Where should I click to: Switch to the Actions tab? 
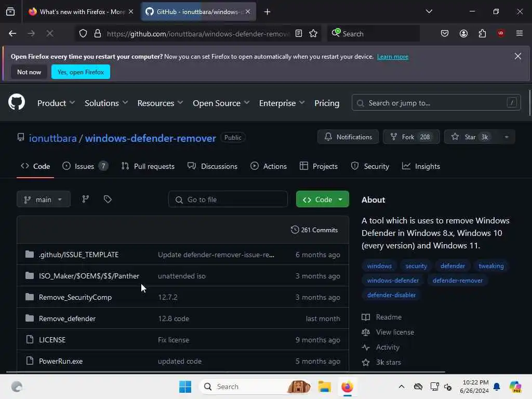click(x=269, y=166)
